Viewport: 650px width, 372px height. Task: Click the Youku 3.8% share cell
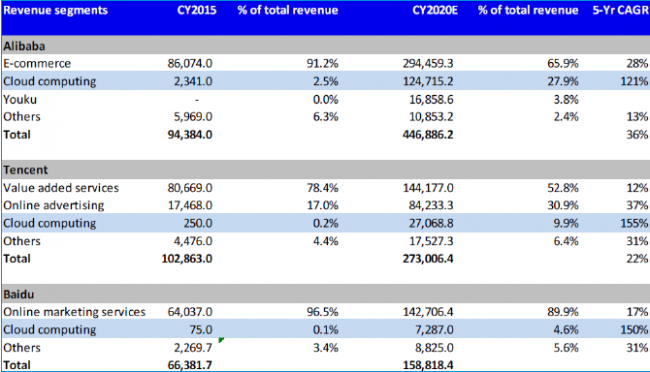pos(566,100)
